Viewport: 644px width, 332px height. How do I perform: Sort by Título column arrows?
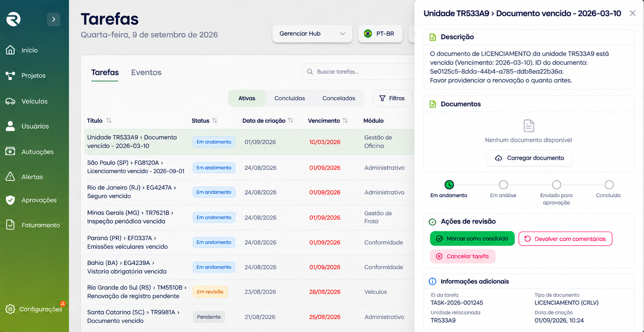[109, 121]
